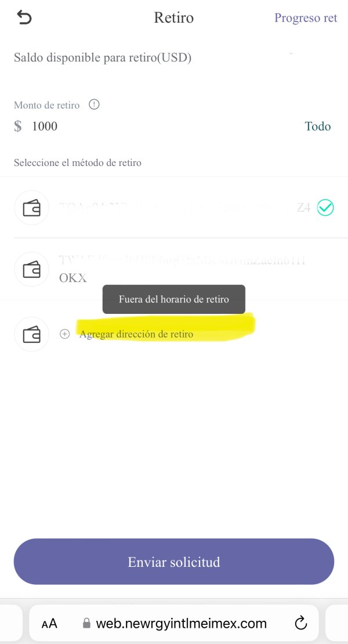Click the OKX wallet icon
This screenshot has width=348, height=644.
(31, 269)
